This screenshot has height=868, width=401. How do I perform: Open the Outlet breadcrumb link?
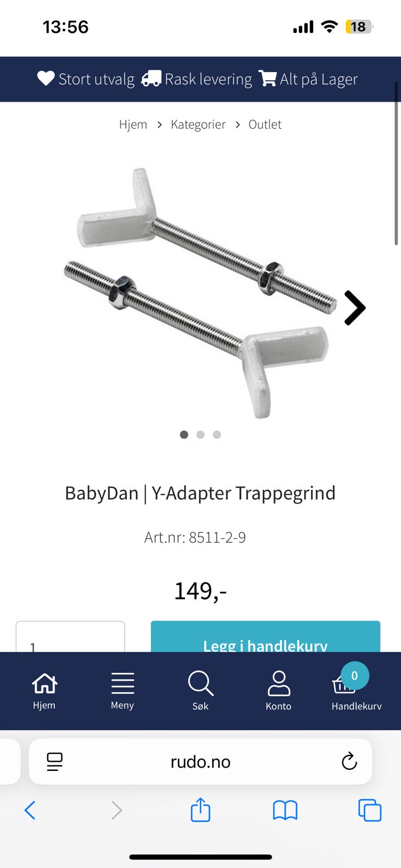(265, 124)
